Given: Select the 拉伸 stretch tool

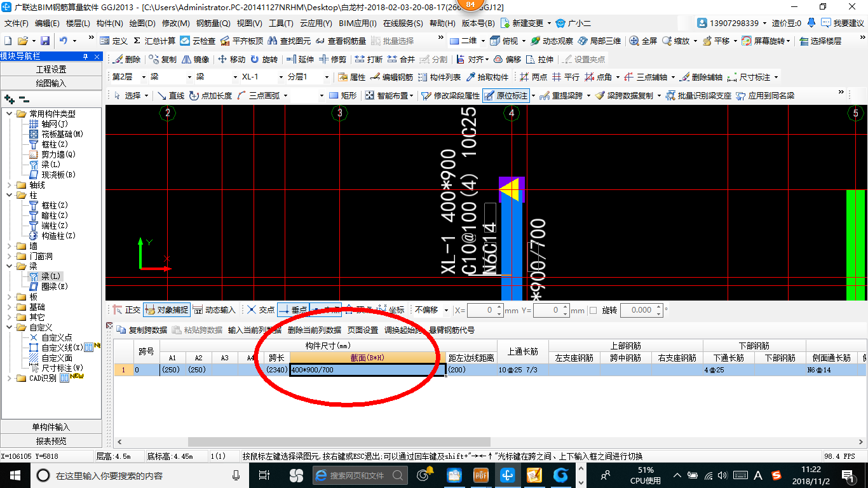Looking at the screenshot, I should (x=539, y=59).
